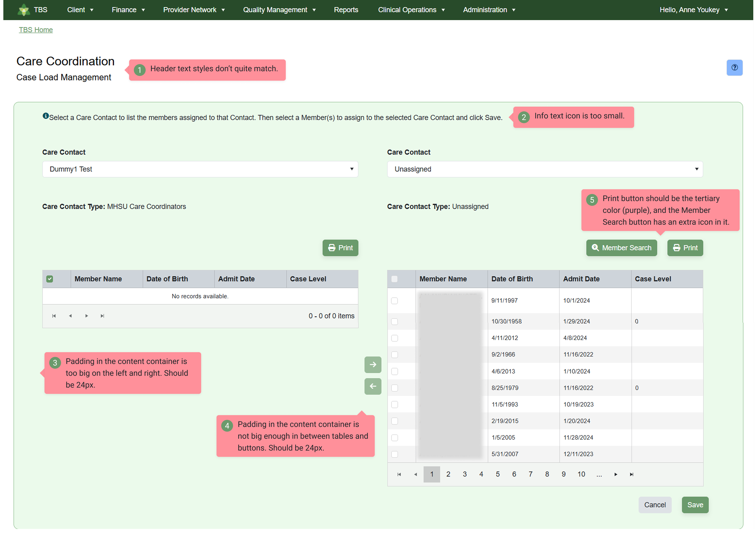The image size is (756, 543).
Task: Open the Reports menu item
Action: coord(346,10)
